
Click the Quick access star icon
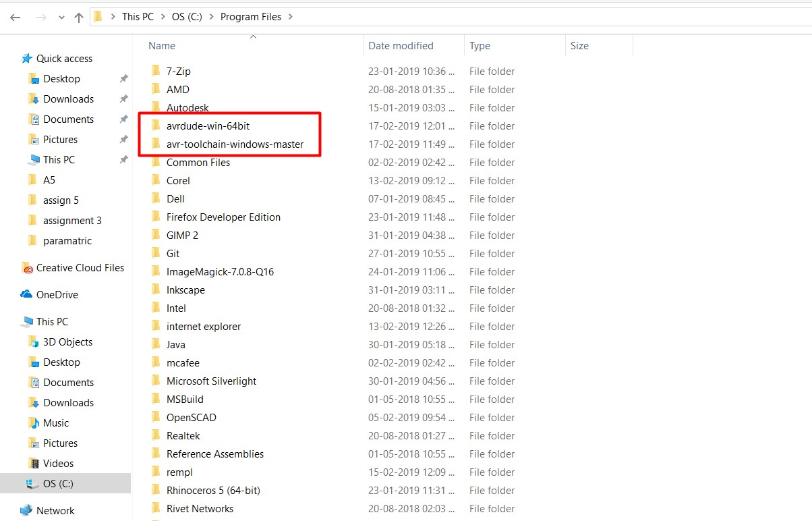tap(26, 59)
